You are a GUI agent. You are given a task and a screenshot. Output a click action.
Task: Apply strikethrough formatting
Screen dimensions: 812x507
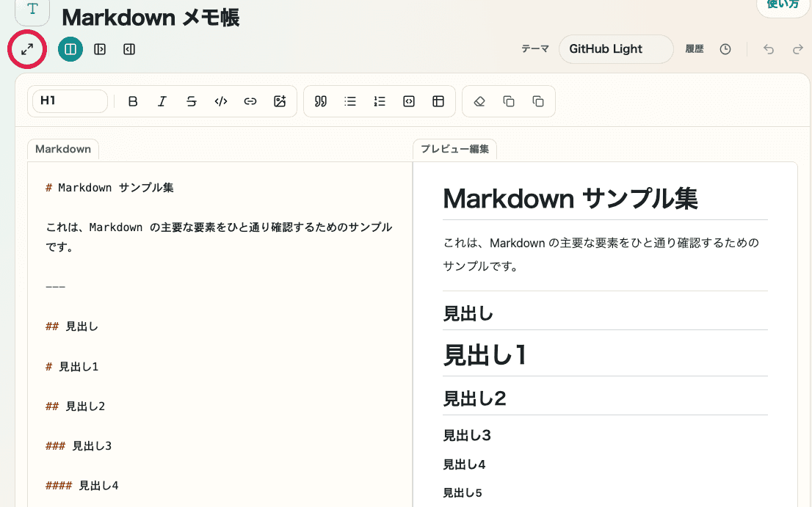[x=192, y=101]
